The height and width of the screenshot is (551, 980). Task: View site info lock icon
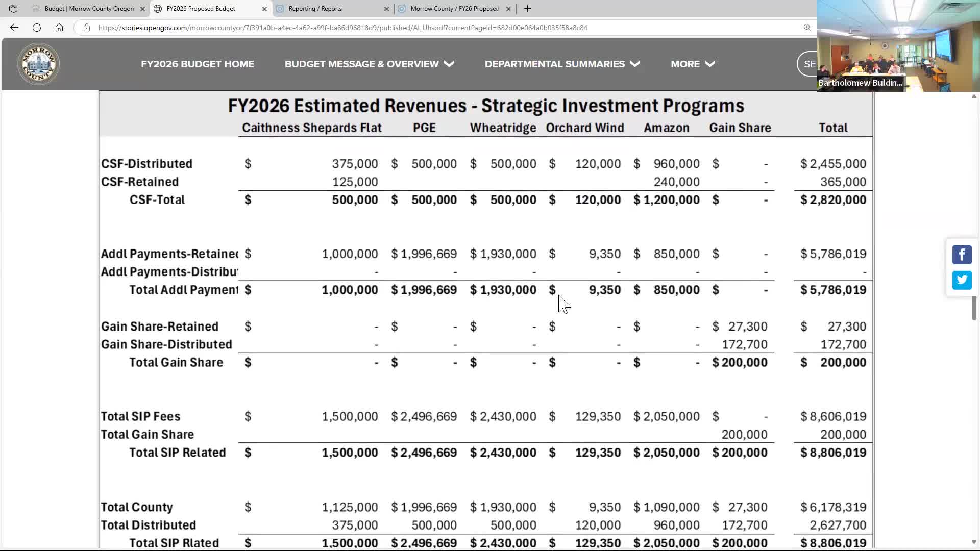(x=87, y=28)
